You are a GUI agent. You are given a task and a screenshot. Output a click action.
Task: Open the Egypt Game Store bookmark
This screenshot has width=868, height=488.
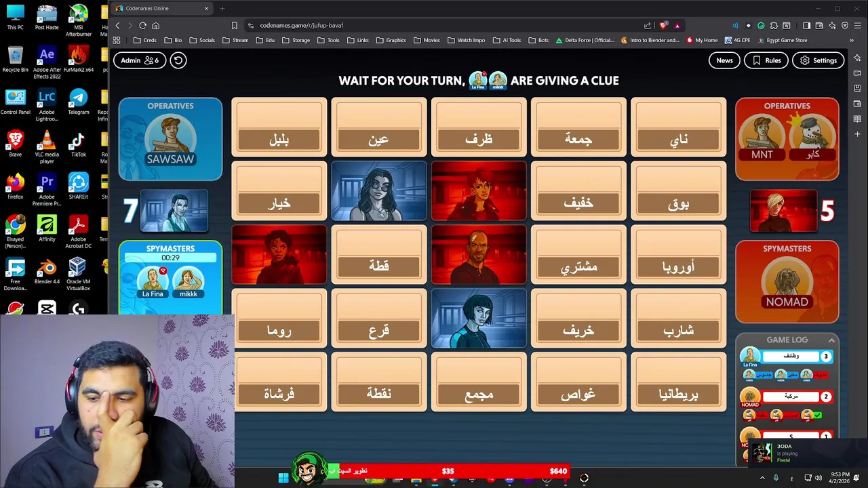[782, 40]
